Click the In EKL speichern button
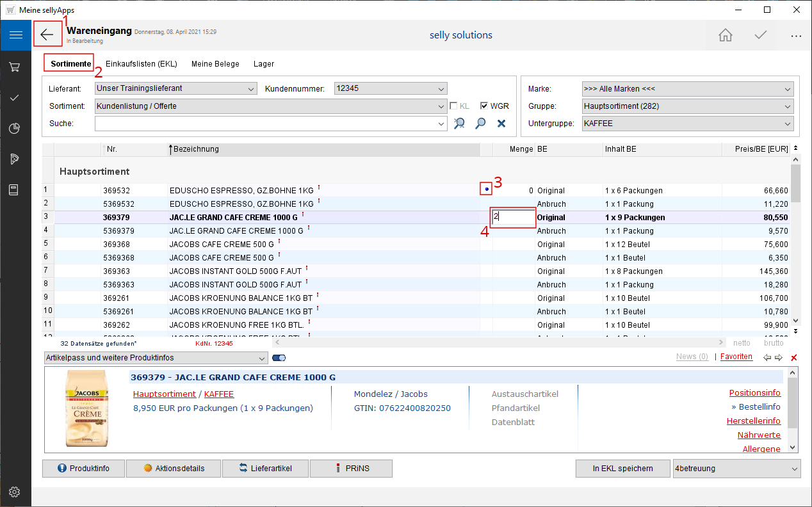This screenshot has width=812, height=507. [622, 469]
